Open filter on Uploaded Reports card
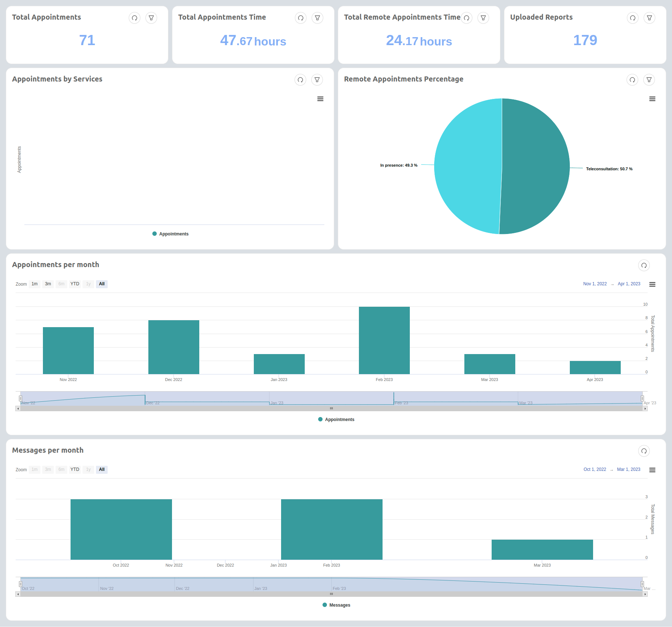Viewport: 672px width, 627px height. coord(649,18)
